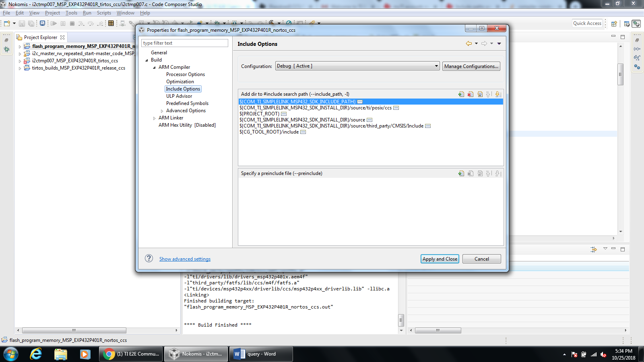Open Show advanced settings link

pos(185,259)
